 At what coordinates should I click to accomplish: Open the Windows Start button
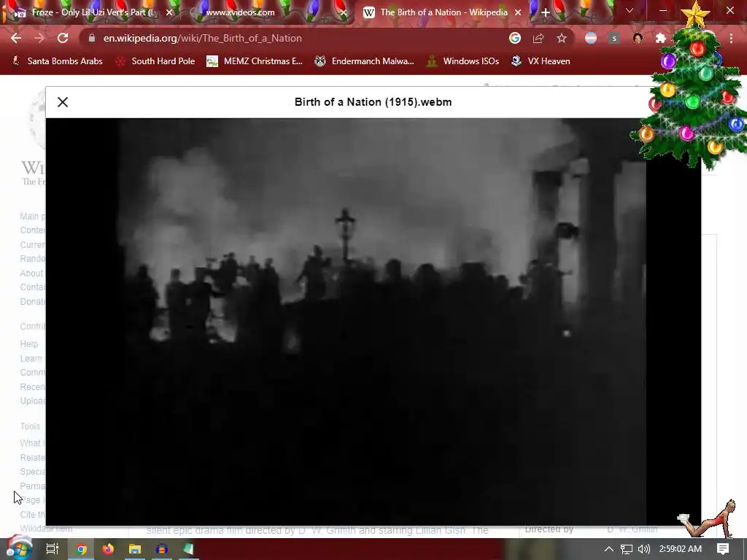tap(18, 548)
